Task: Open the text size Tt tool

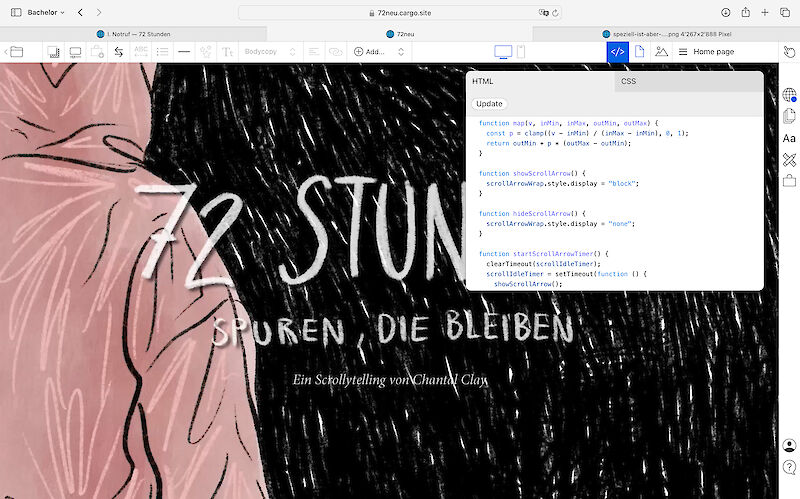Action: tap(228, 52)
